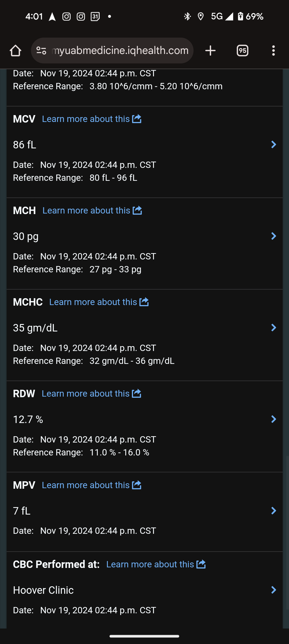
Task: Open MCHC 'Learn more about this' link
Action: (93, 302)
